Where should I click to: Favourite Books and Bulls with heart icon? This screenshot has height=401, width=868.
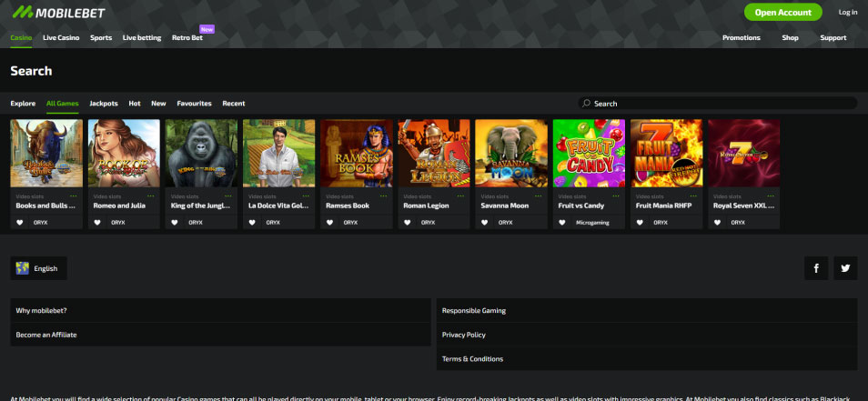(x=20, y=223)
